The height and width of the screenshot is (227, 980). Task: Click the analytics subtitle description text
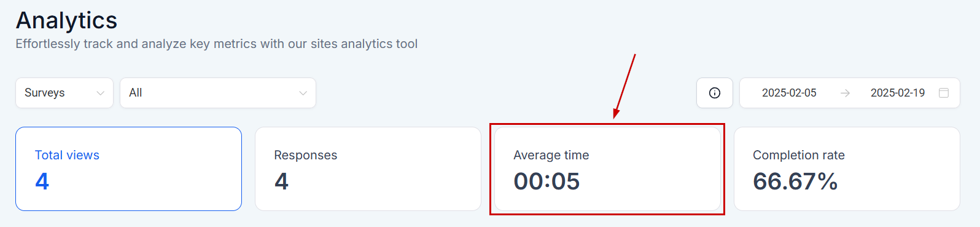pos(217,44)
